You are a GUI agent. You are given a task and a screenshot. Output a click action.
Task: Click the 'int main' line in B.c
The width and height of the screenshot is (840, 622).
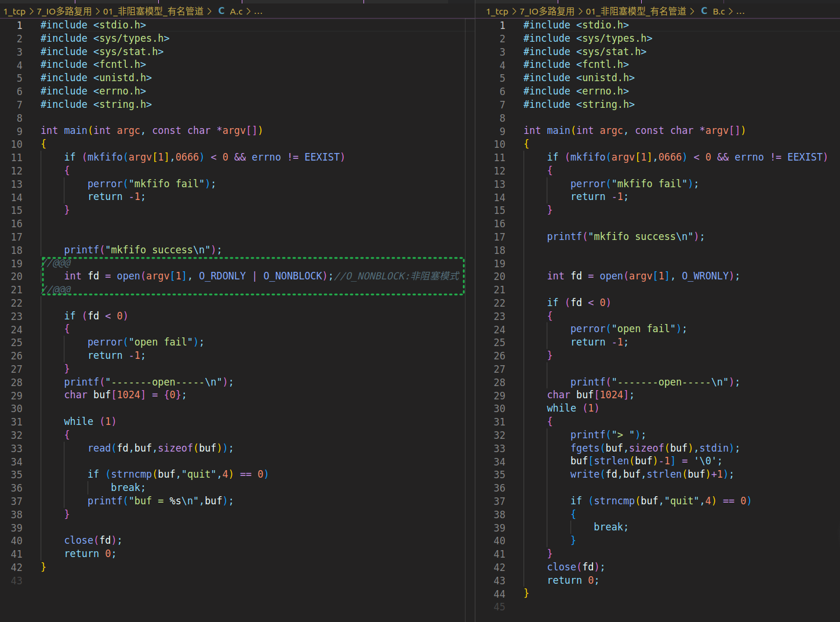tap(635, 130)
